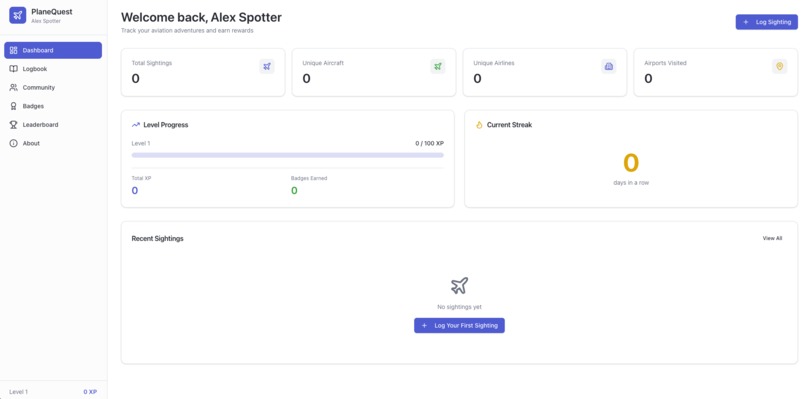Viewport: 806px width, 399px height.
Task: Open the About page
Action: [53, 143]
